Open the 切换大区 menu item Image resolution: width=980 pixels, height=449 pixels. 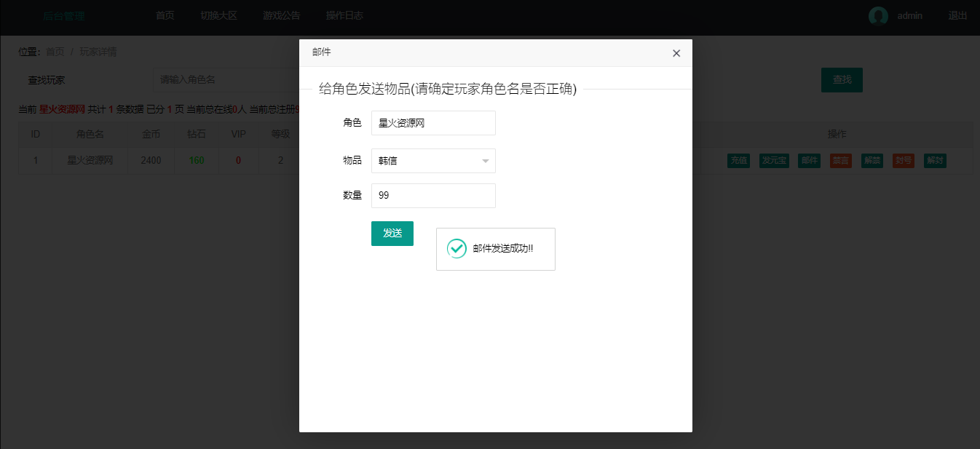click(219, 16)
